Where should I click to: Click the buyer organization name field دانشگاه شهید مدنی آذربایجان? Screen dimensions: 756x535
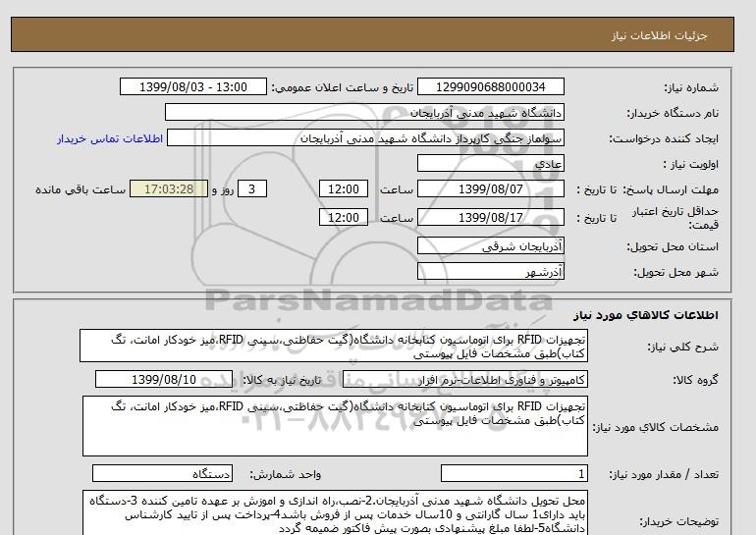tap(364, 112)
